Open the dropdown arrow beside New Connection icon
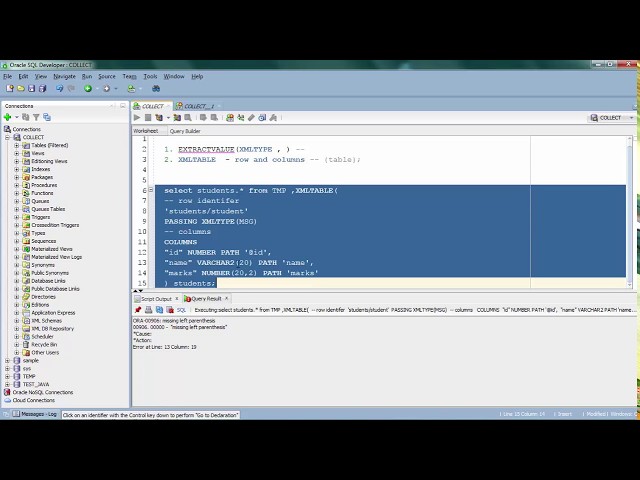The height and width of the screenshot is (480, 640). pyautogui.click(x=17, y=117)
